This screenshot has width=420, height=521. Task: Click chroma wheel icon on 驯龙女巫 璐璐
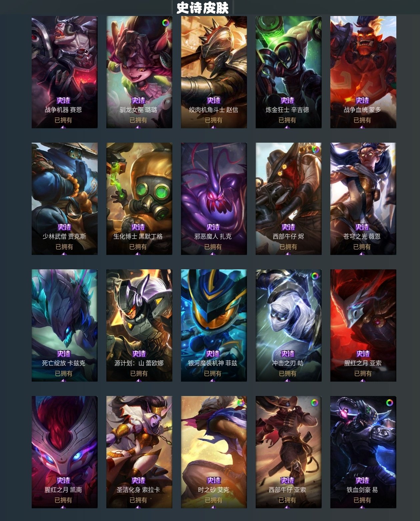click(x=166, y=23)
